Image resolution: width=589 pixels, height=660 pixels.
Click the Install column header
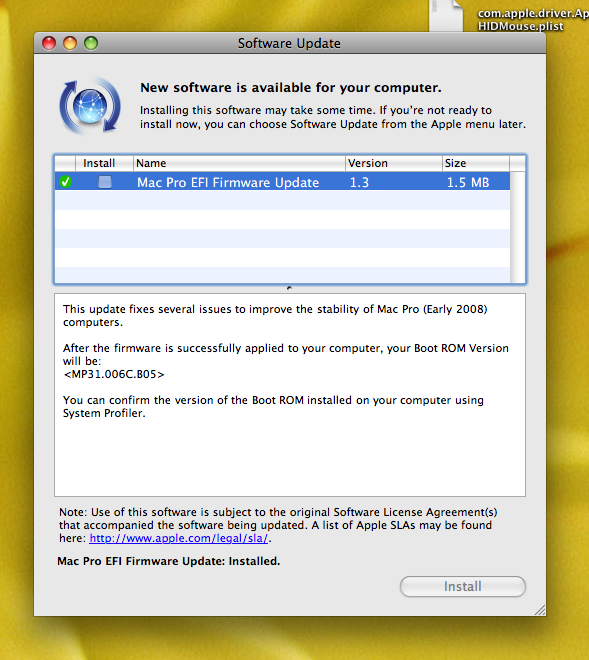(104, 163)
